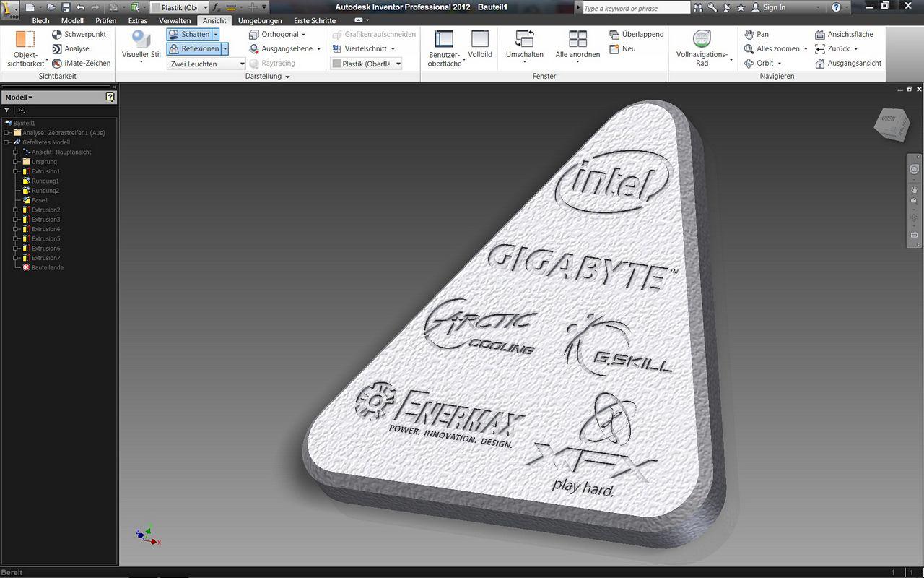This screenshot has width=924, height=578.
Task: Open the Blech ribbon tab
Action: pyautogui.click(x=40, y=21)
